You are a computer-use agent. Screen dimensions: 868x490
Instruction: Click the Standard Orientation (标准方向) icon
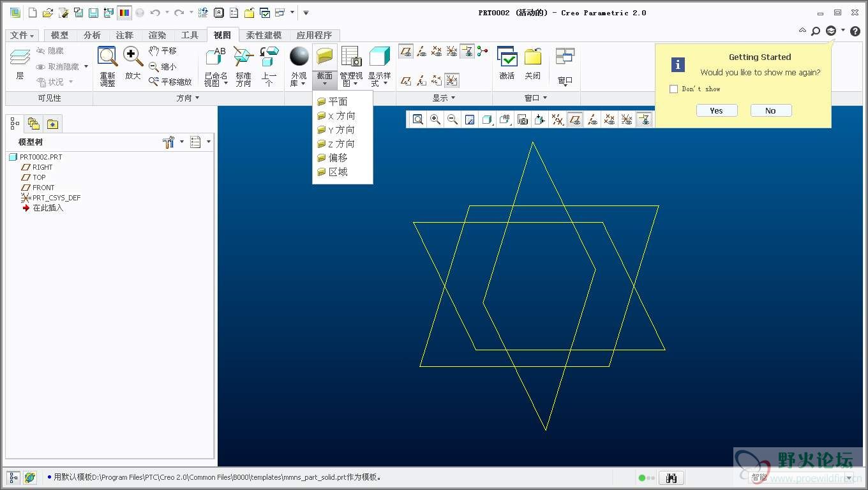(x=243, y=57)
